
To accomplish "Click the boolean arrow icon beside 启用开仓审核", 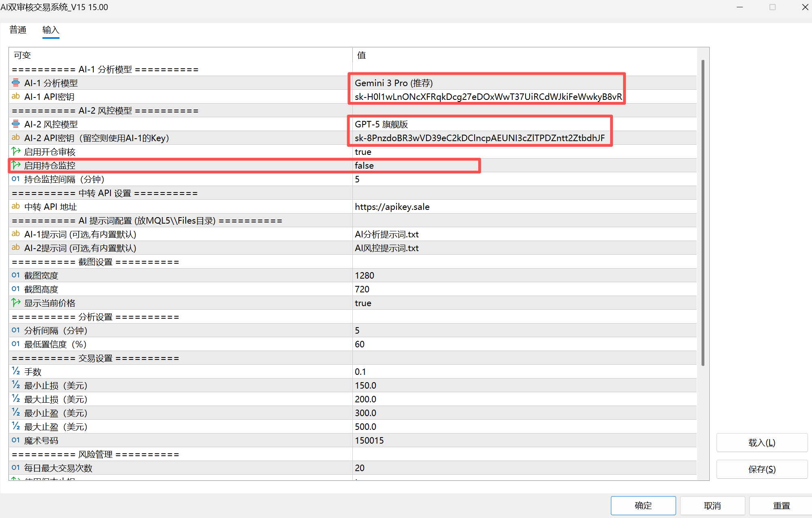I will [16, 152].
